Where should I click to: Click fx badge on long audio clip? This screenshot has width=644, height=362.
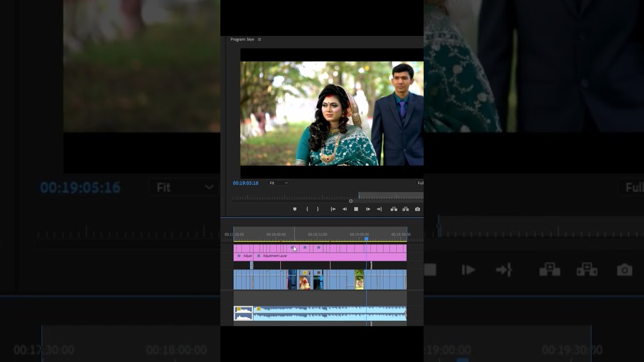(259, 309)
